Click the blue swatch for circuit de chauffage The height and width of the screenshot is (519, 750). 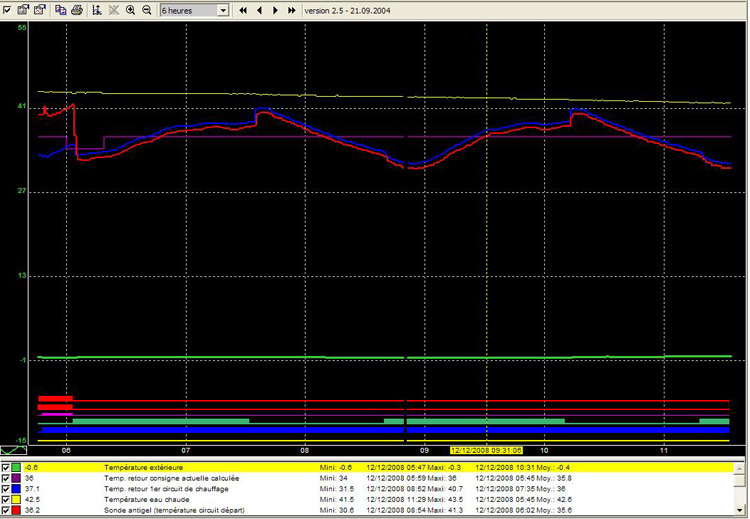tap(18, 489)
